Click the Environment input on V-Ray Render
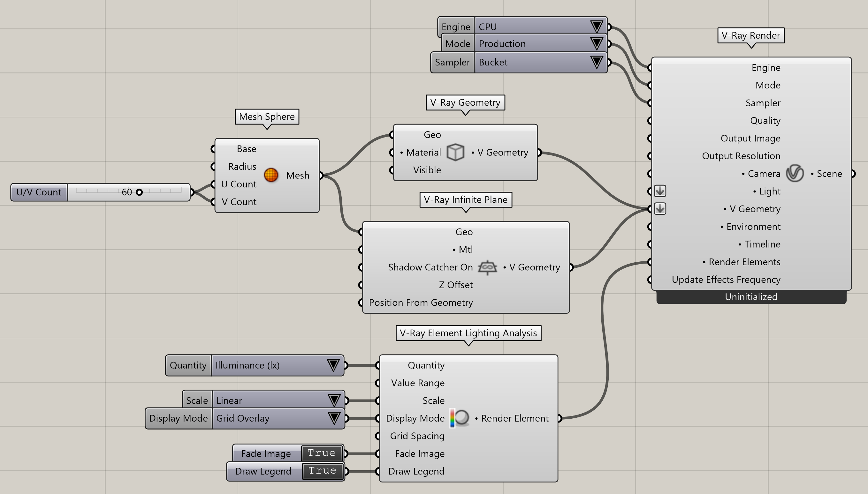 [750, 226]
